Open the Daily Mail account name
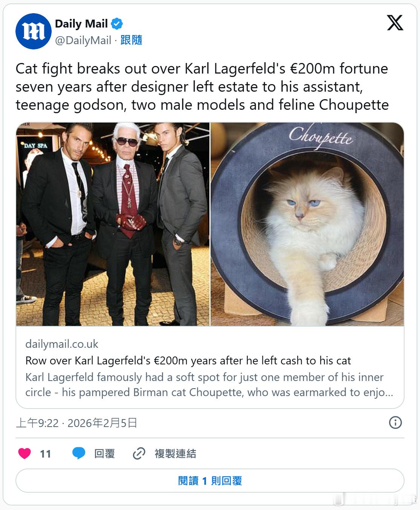 (x=81, y=24)
